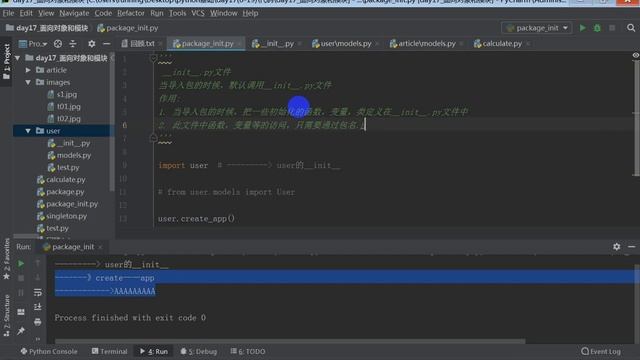Toggle the inspections eye icon in editor
The width and height of the screenshot is (640, 360).
pos(636,55)
